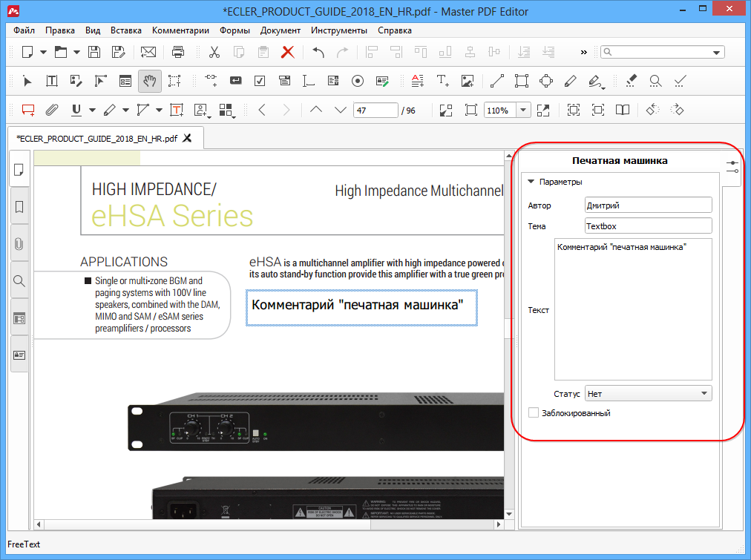The width and height of the screenshot is (751, 560).
Task: Open the Attachments side panel
Action: (x=19, y=244)
